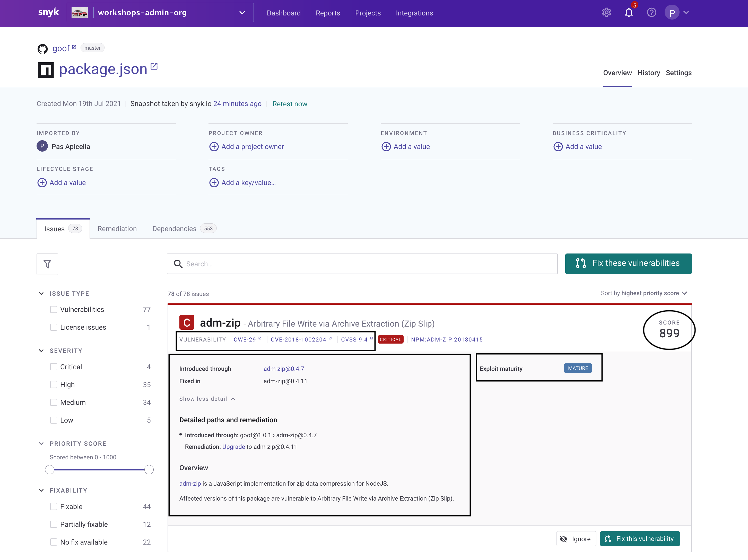Ignore the adm-zip vulnerability
The width and height of the screenshot is (748, 560).
(x=576, y=539)
